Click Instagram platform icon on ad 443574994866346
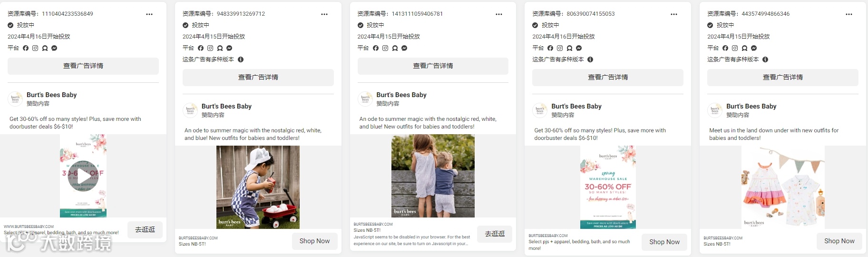 click(735, 48)
